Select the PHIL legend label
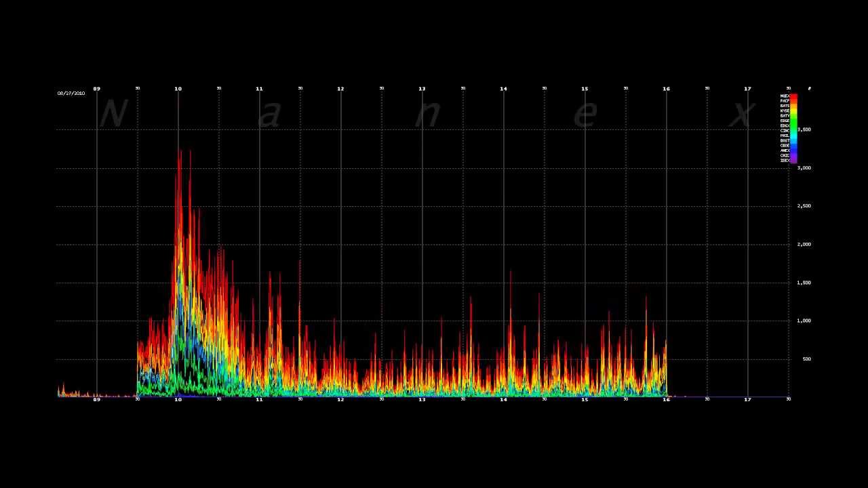Viewport: 868px width, 488px height. pos(785,136)
